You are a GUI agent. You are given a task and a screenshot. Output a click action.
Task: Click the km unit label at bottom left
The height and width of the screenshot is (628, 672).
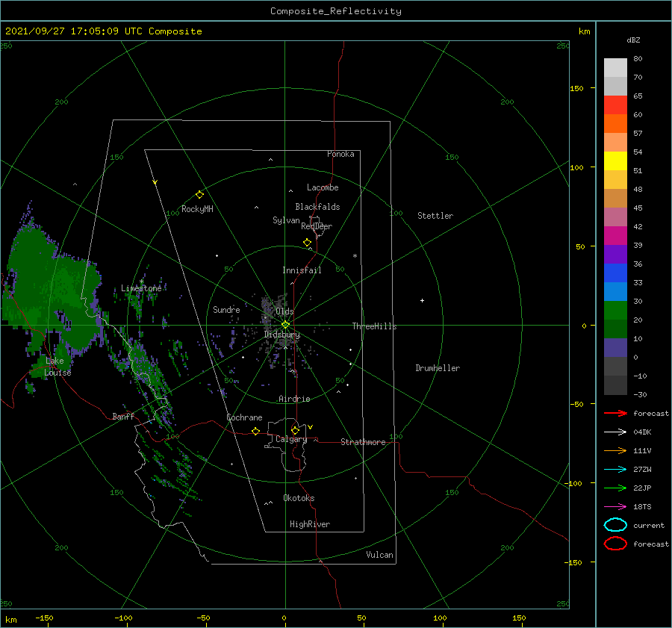(x=10, y=620)
